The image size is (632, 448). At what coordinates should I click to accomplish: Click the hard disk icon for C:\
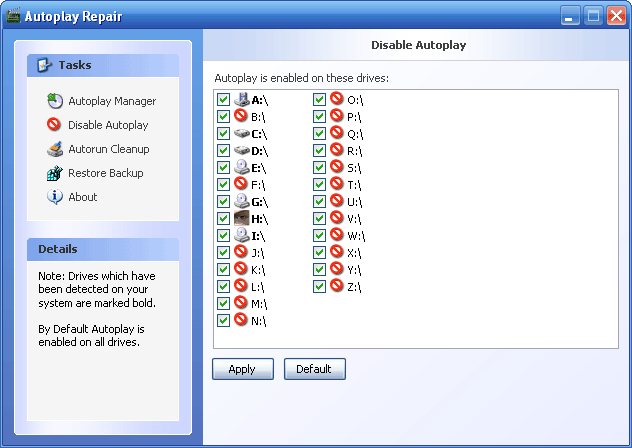[242, 133]
